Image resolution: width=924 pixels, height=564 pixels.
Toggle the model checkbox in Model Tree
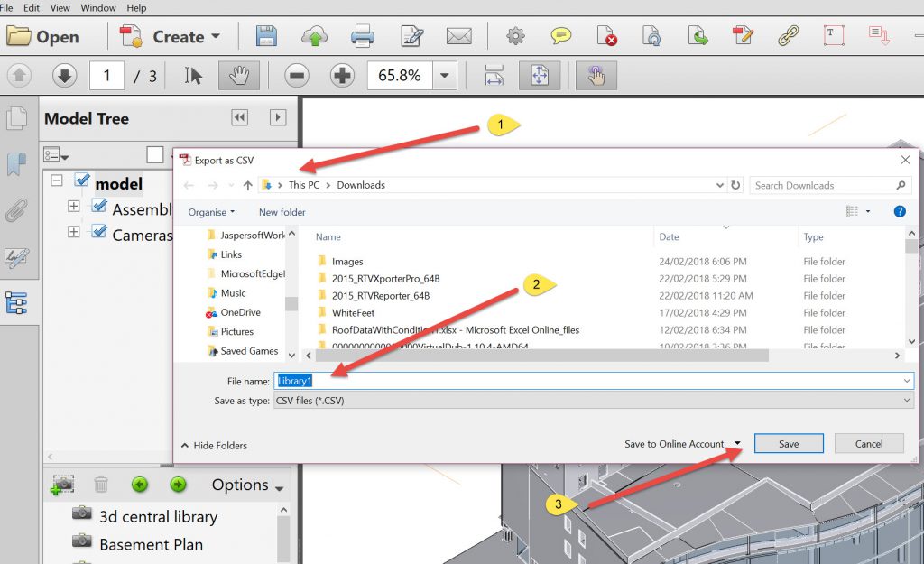(x=82, y=180)
